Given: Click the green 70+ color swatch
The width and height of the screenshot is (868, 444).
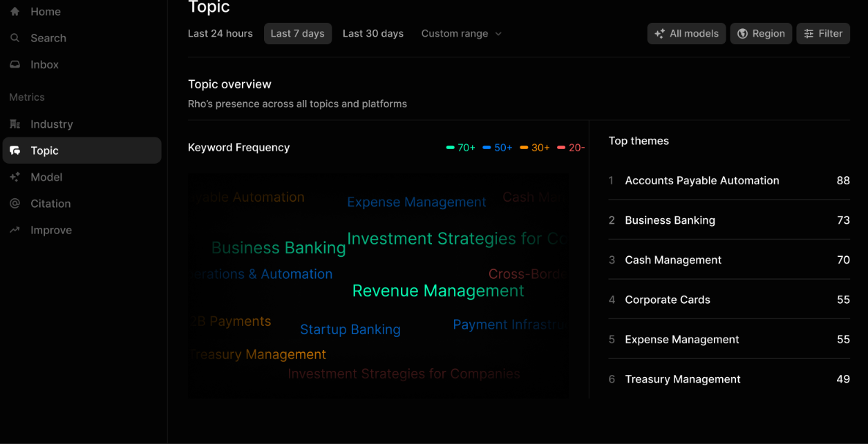Looking at the screenshot, I should 449,147.
